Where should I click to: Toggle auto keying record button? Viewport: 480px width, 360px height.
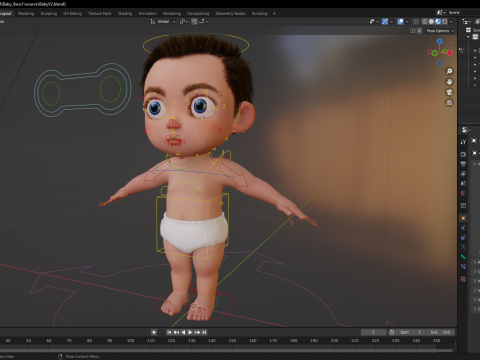(154, 332)
